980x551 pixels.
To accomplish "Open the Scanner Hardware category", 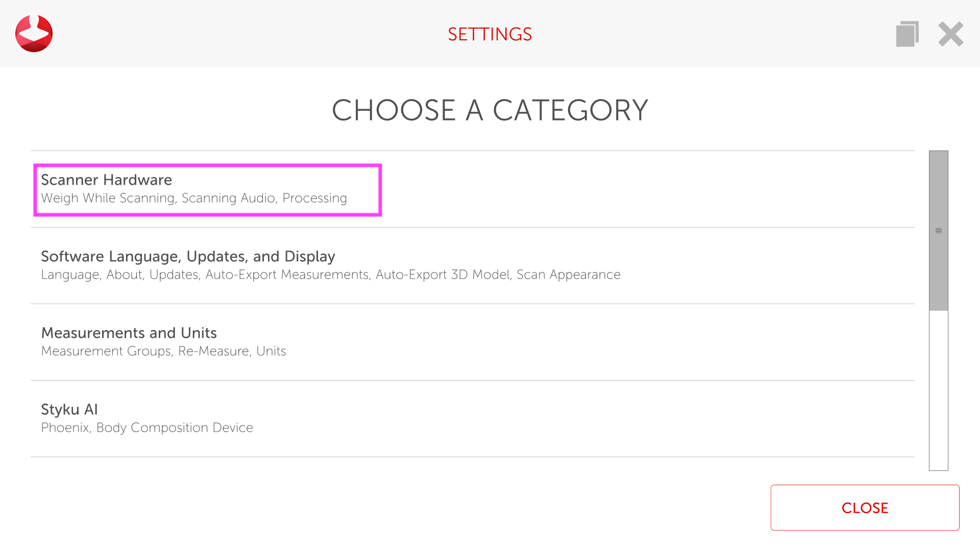I will click(106, 180).
